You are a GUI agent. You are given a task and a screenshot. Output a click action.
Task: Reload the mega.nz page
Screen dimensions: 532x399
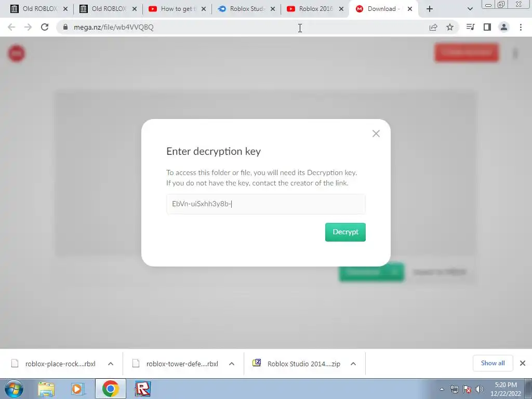(45, 27)
